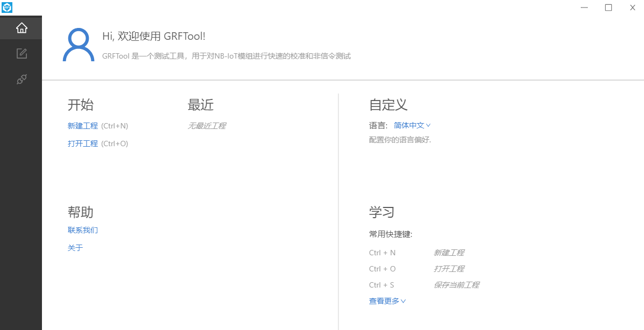Click the GRFTool app logo icon
The image size is (644, 330).
coord(7,7)
